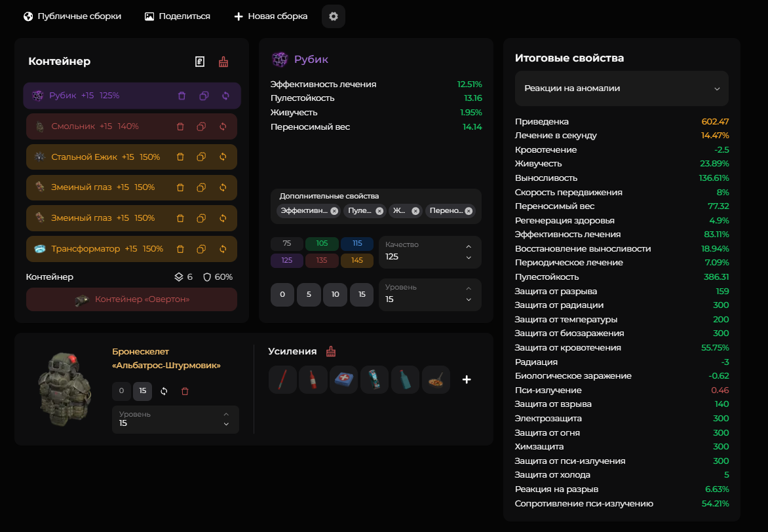Viewport: 768px width, 532px height.
Task: Choose the gray 75 quality swatch
Action: tap(286, 244)
